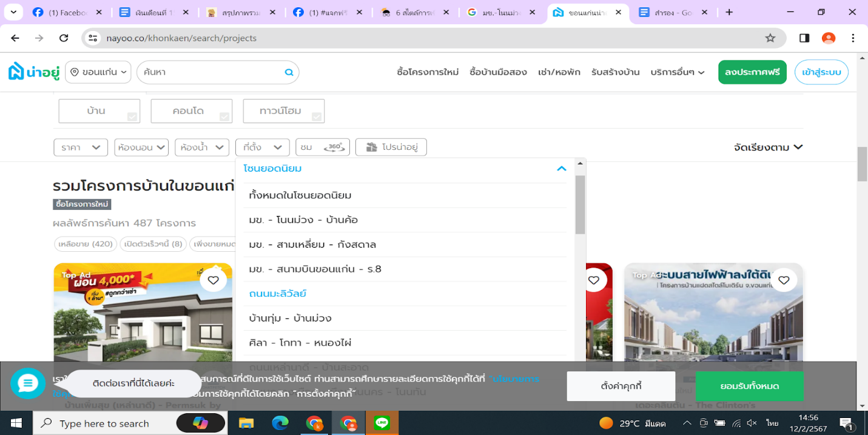Open LINE app from taskbar
Screen dimensions: 868x435
coord(382,423)
